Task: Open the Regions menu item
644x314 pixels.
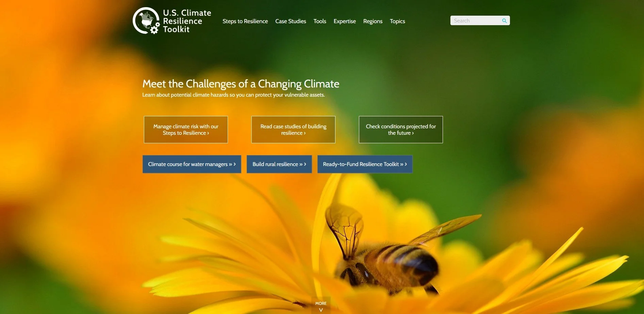Action: (x=373, y=21)
